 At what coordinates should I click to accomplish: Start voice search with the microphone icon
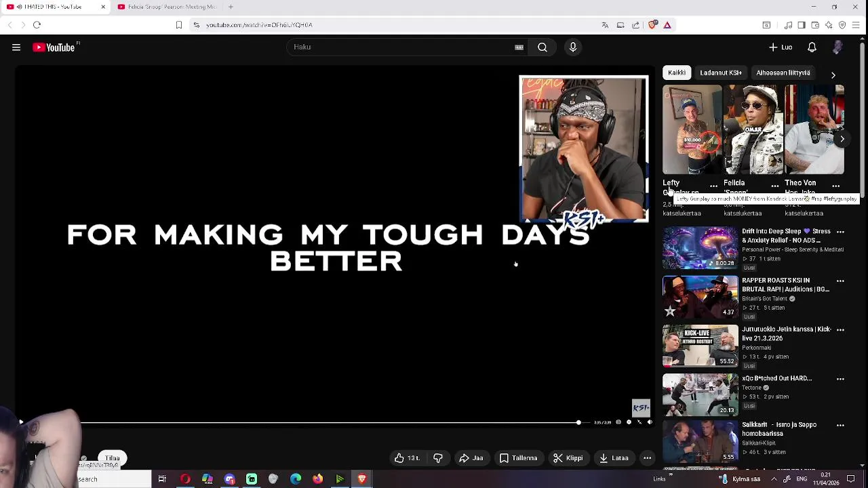[573, 47]
